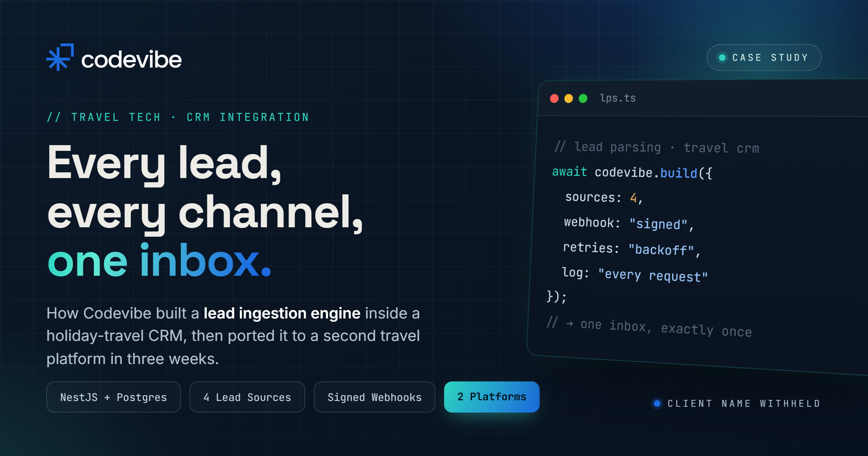
Task: Click the '// → one inbox, exactly once' comment
Action: click(x=649, y=327)
